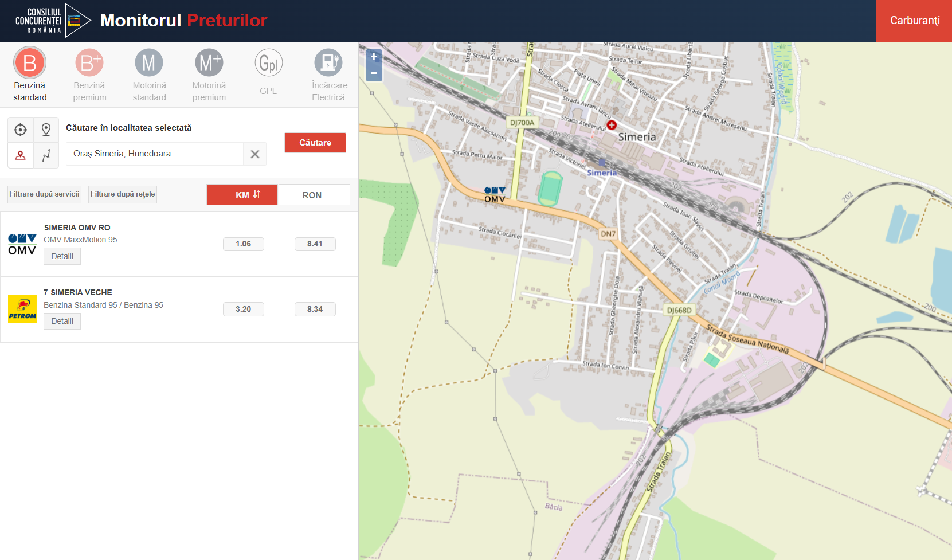Select Benzină standard fuel type
The width and height of the screenshot is (952, 560).
pyautogui.click(x=30, y=63)
